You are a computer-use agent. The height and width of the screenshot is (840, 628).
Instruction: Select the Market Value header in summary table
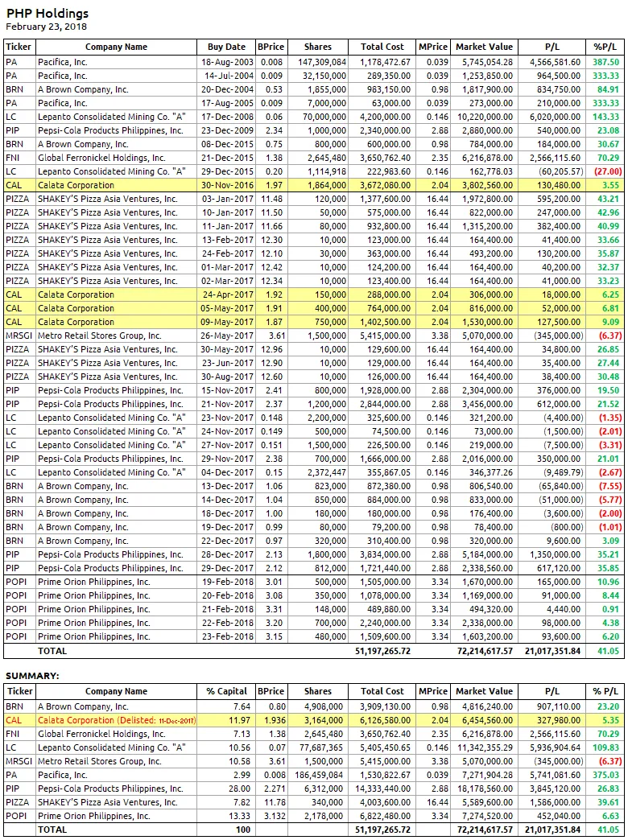pyautogui.click(x=484, y=691)
